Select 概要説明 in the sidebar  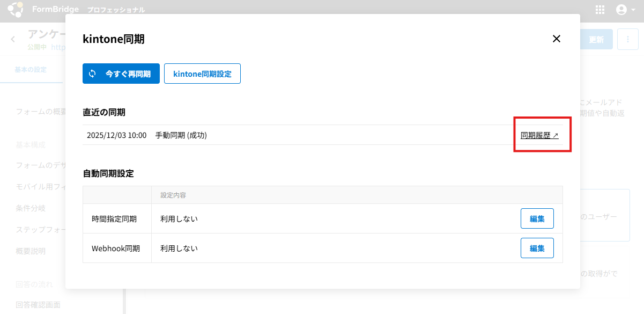[x=31, y=251]
